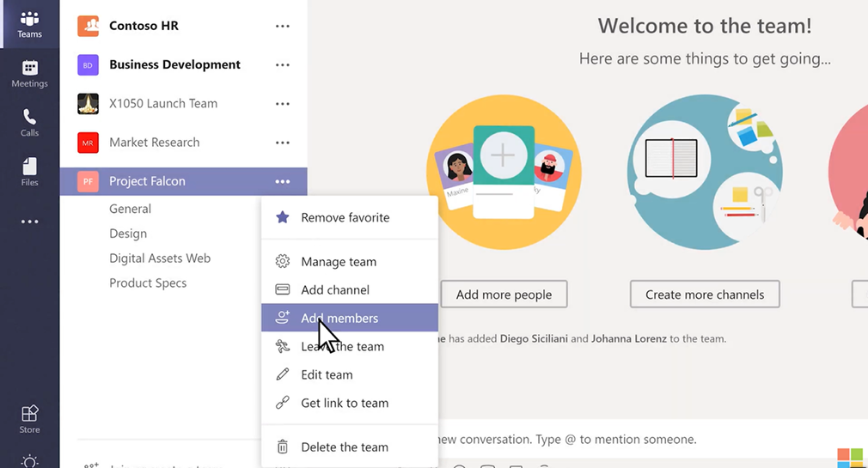This screenshot has height=468, width=868.
Task: Select the Project Falcon team name
Action: pyautogui.click(x=147, y=181)
